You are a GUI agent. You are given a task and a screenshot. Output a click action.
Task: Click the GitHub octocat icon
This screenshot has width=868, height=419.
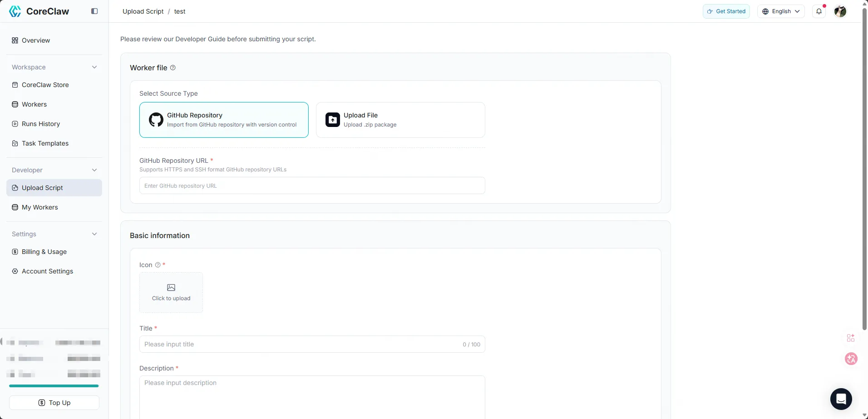coord(156,120)
